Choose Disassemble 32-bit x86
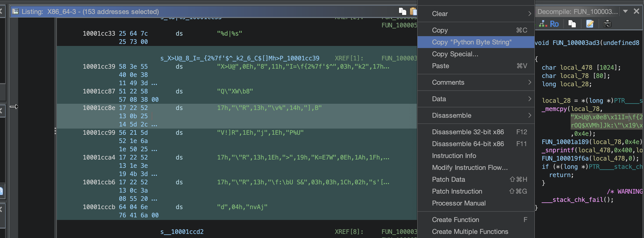 (476, 132)
